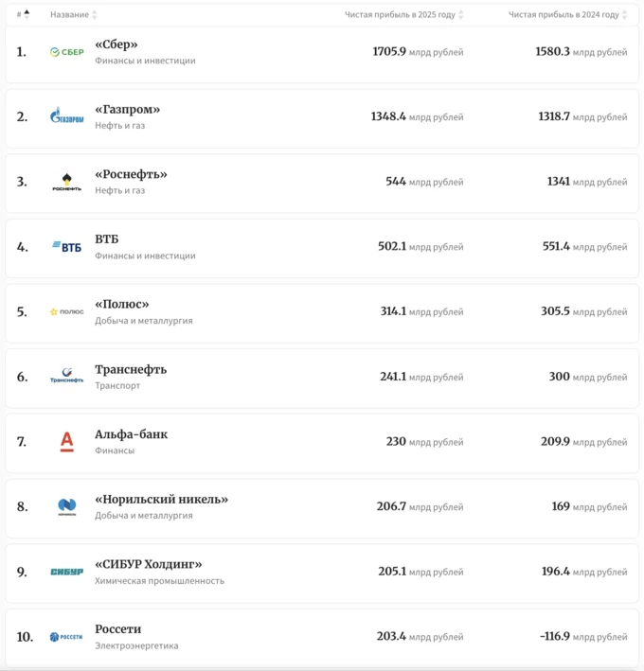The image size is (644, 671).
Task: Click the Sber green logo
Action: coord(67,52)
